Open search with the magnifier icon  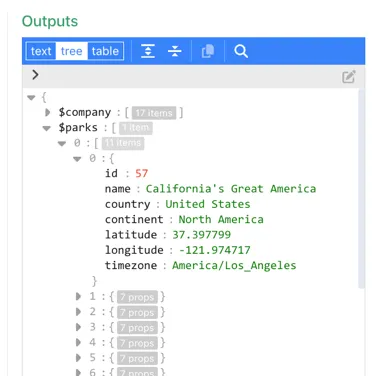(241, 51)
